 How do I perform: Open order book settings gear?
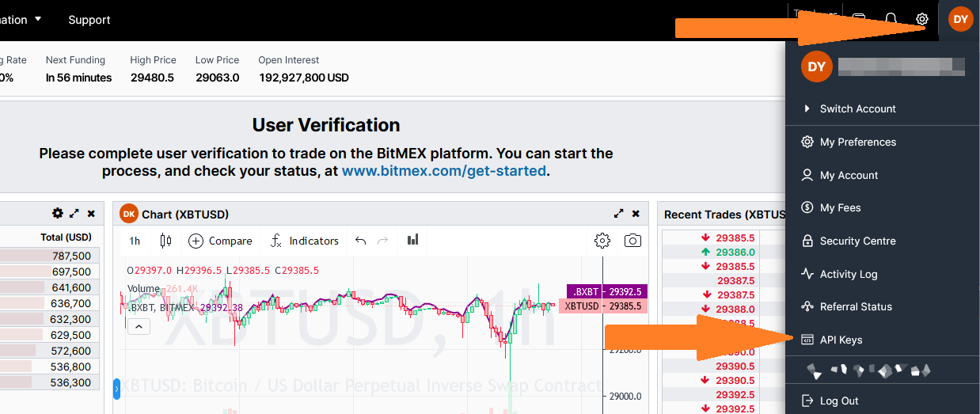57,214
